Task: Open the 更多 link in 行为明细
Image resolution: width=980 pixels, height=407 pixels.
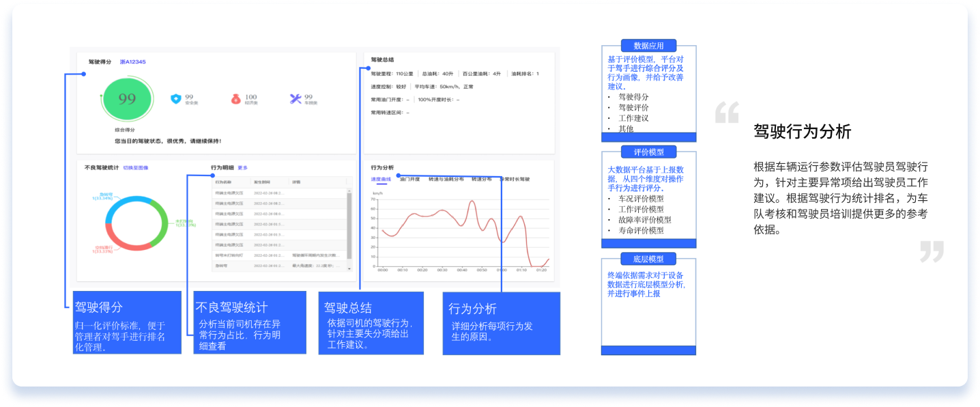Action: [243, 167]
